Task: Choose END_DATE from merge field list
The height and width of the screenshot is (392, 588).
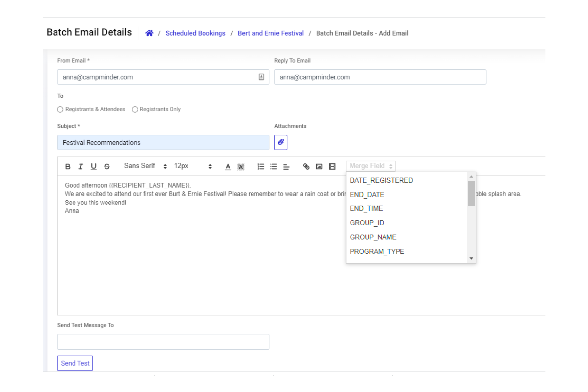Action: pyautogui.click(x=367, y=195)
